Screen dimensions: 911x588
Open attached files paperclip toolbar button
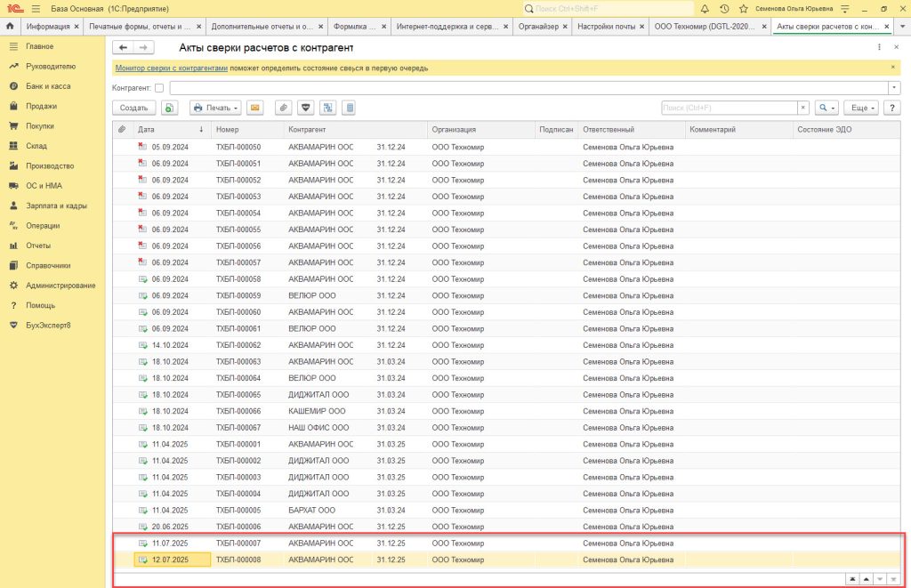[284, 108]
